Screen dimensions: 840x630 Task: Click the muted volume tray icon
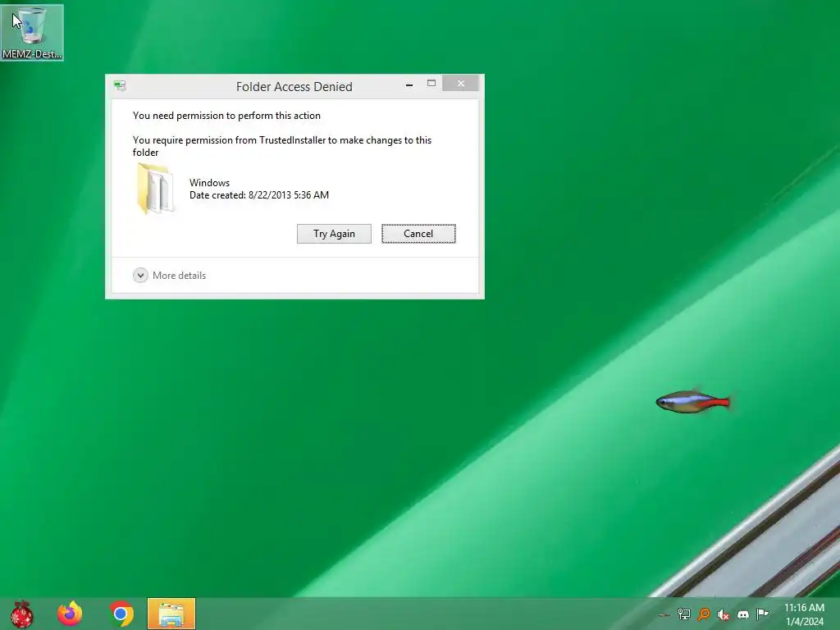click(x=724, y=614)
